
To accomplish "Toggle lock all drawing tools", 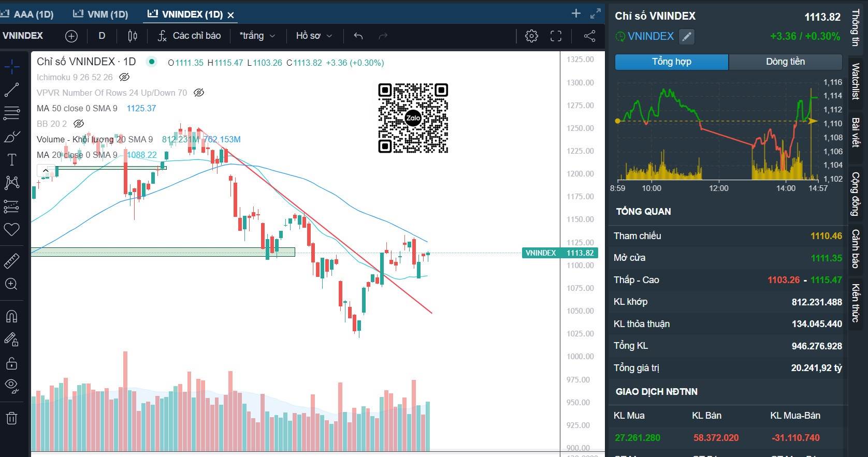I will 11,363.
